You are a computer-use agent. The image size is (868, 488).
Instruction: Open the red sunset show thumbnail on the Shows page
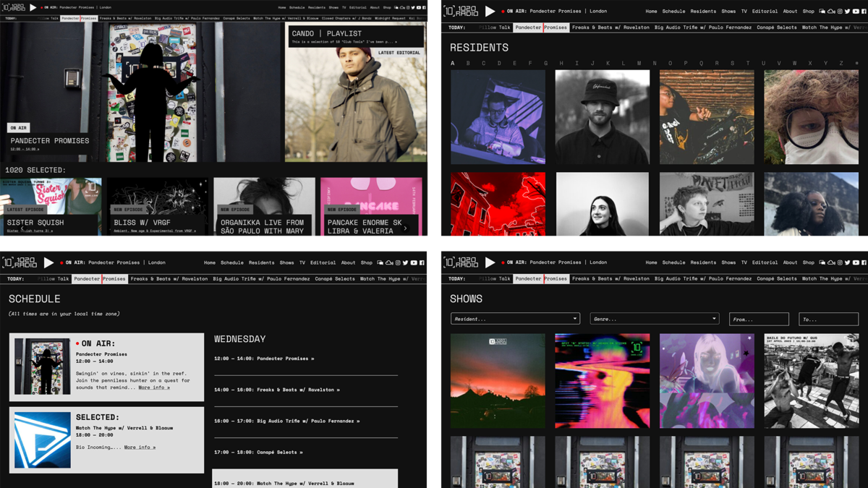[x=498, y=381]
